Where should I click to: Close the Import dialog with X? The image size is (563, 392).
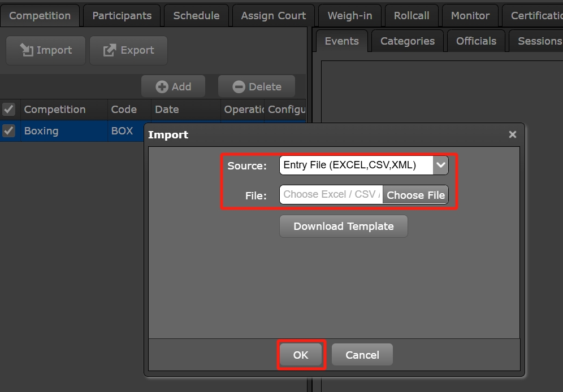coord(512,134)
